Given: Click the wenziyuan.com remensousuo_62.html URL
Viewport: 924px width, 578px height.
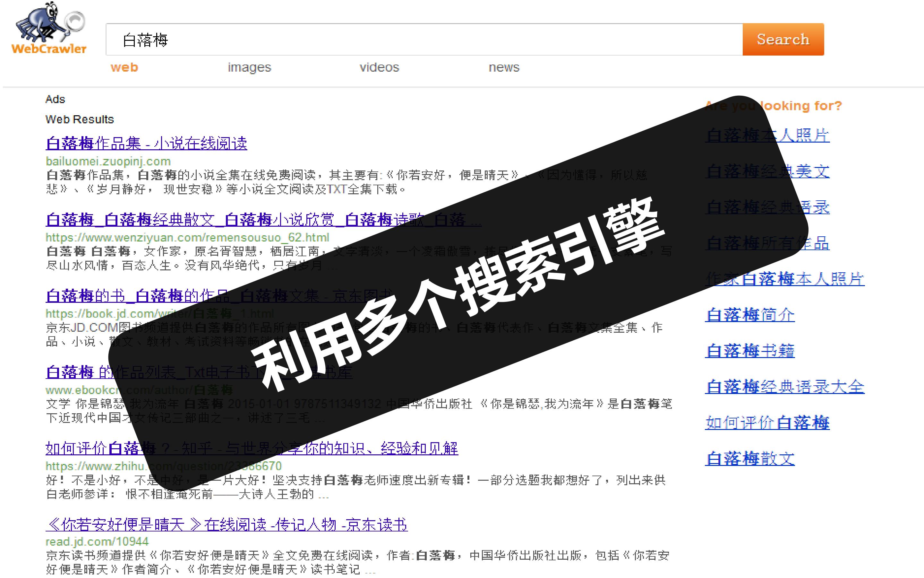Looking at the screenshot, I should click(187, 237).
